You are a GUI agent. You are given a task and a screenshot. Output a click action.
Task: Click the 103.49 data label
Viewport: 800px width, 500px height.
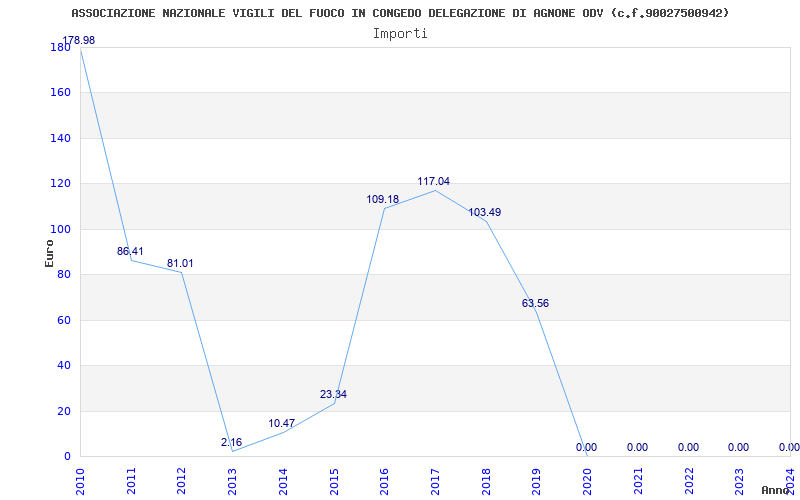pos(485,212)
